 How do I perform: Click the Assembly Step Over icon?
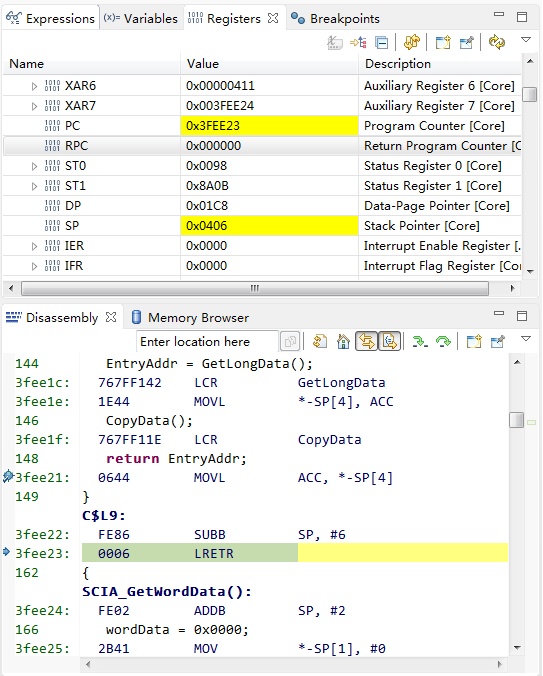click(x=443, y=341)
